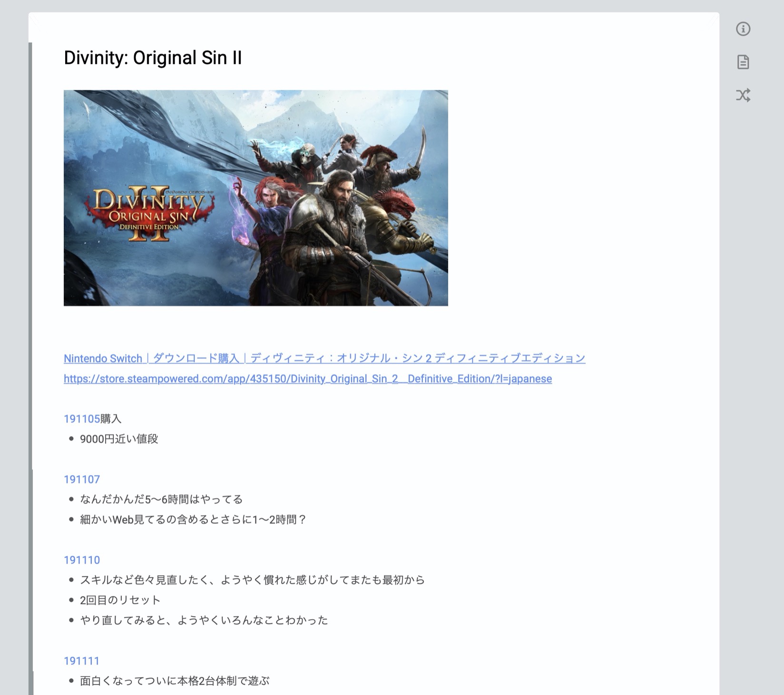Image resolution: width=784 pixels, height=695 pixels.
Task: Open the store.steampowered.com Divinity link
Action: coord(307,379)
